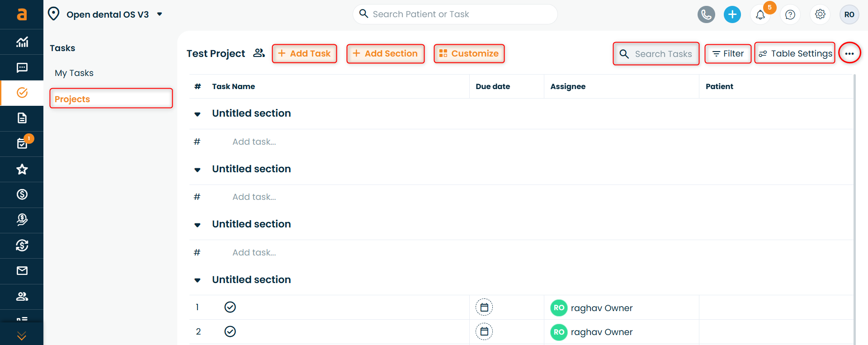Open the calendar sidebar icon with badge
This screenshot has width=868, height=345.
(22, 143)
